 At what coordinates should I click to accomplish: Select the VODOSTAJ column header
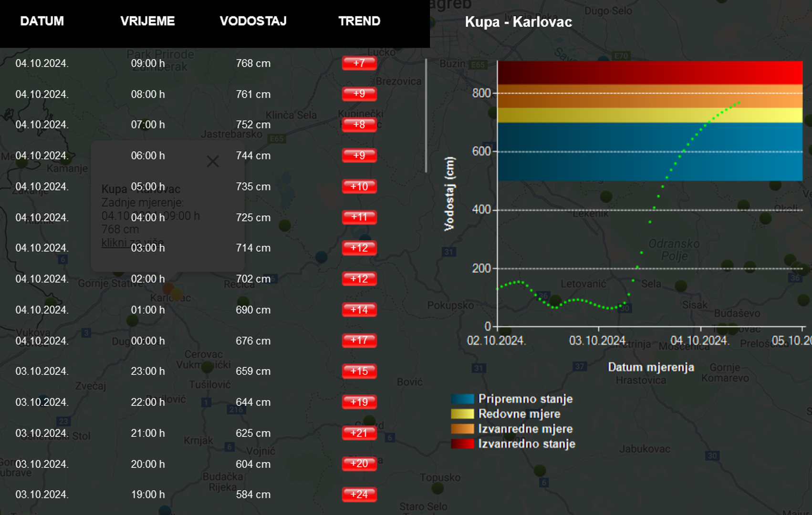(x=253, y=21)
